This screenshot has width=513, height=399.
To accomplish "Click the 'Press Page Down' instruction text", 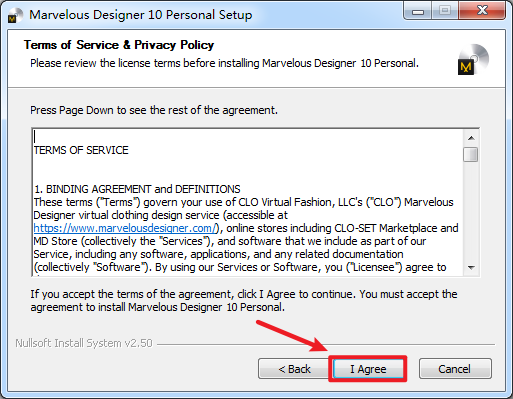I will point(154,110).
